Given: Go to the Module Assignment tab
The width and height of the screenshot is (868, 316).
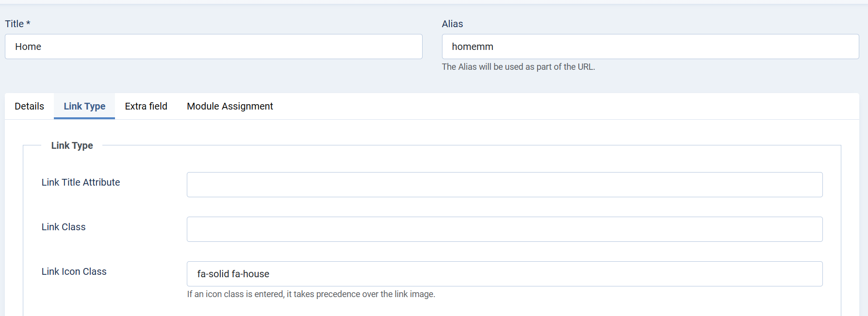Looking at the screenshot, I should [x=230, y=106].
